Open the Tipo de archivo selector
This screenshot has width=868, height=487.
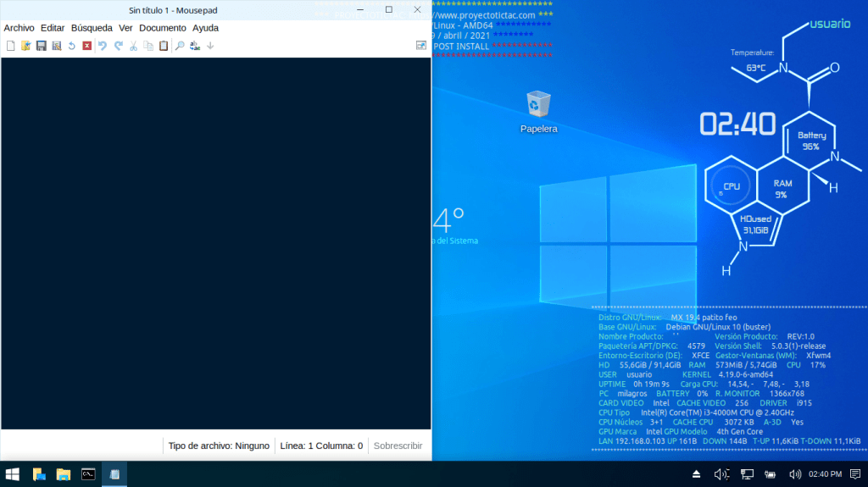coord(218,445)
